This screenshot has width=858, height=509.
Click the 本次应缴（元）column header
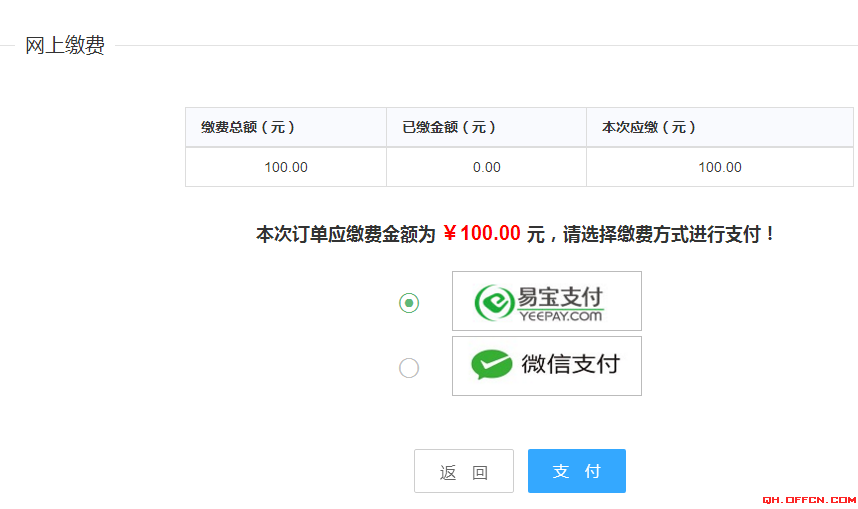[x=649, y=127]
